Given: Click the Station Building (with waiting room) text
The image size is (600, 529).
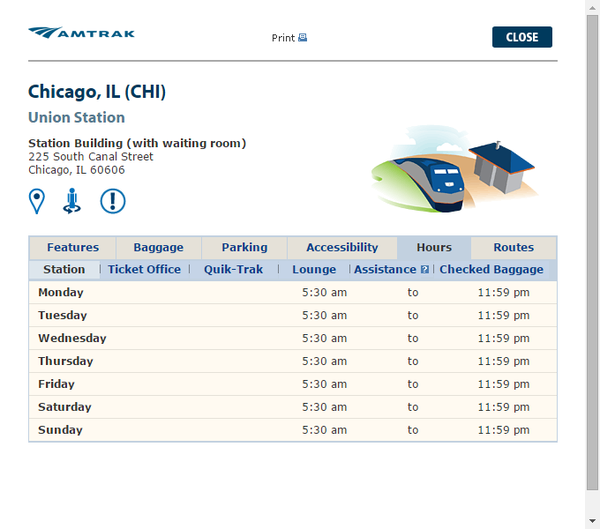Looking at the screenshot, I should pyautogui.click(x=137, y=143).
